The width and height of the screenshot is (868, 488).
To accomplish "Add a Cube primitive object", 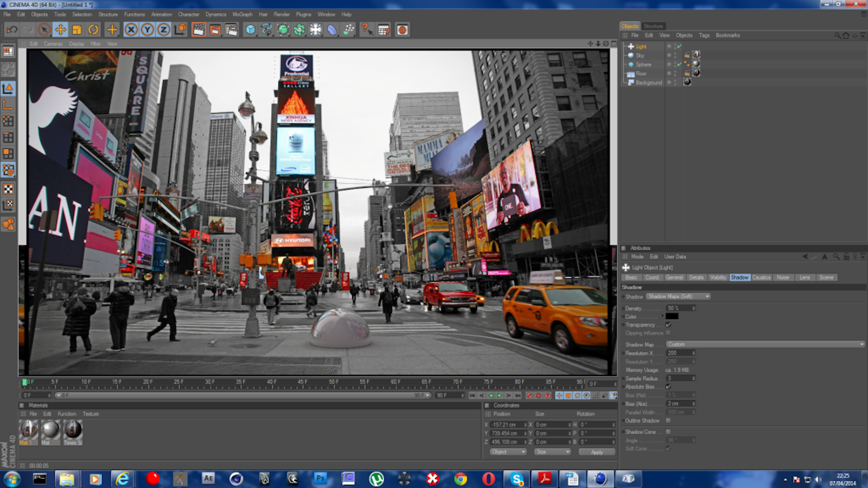I will 250,30.
